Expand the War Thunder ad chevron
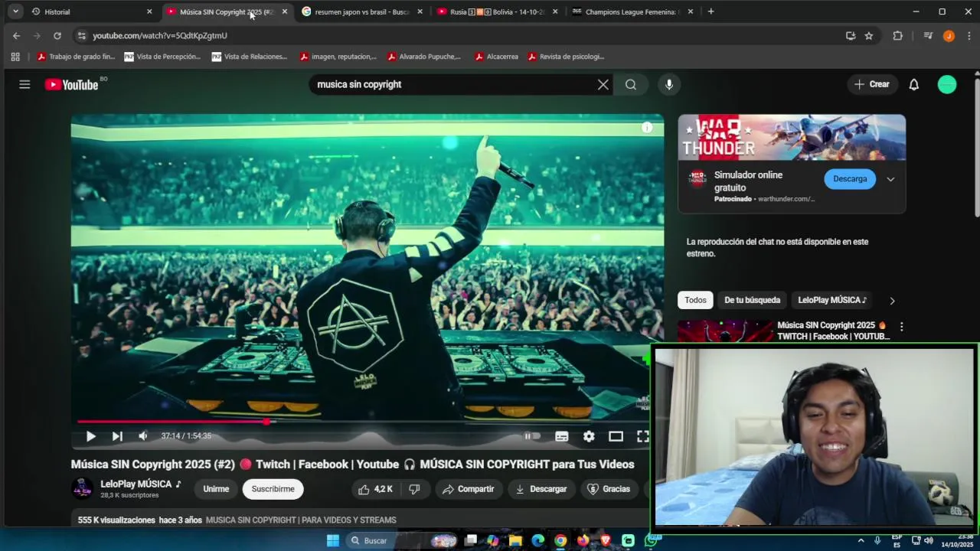Viewport: 980px width, 551px height. (890, 179)
